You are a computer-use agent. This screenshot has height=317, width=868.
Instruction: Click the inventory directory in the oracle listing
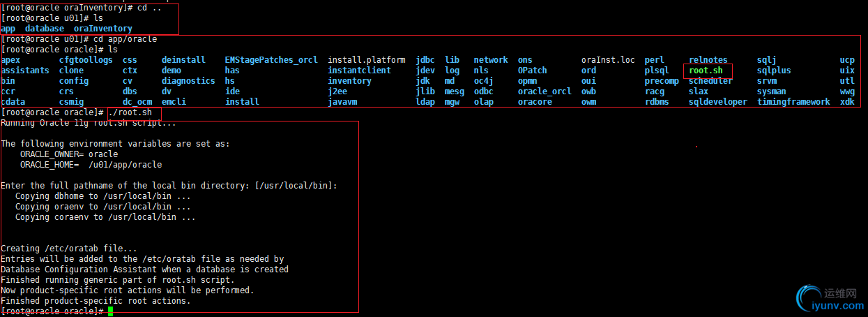(349, 81)
